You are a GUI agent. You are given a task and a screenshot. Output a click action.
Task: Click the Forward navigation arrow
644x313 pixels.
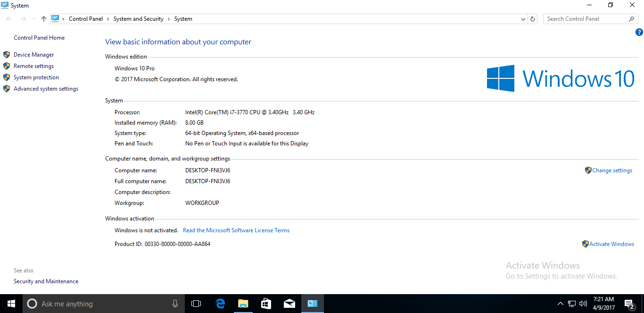tap(23, 19)
